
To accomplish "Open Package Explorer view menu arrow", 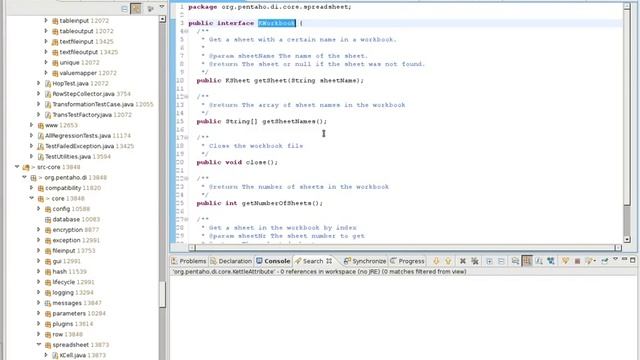I will coord(162,7).
